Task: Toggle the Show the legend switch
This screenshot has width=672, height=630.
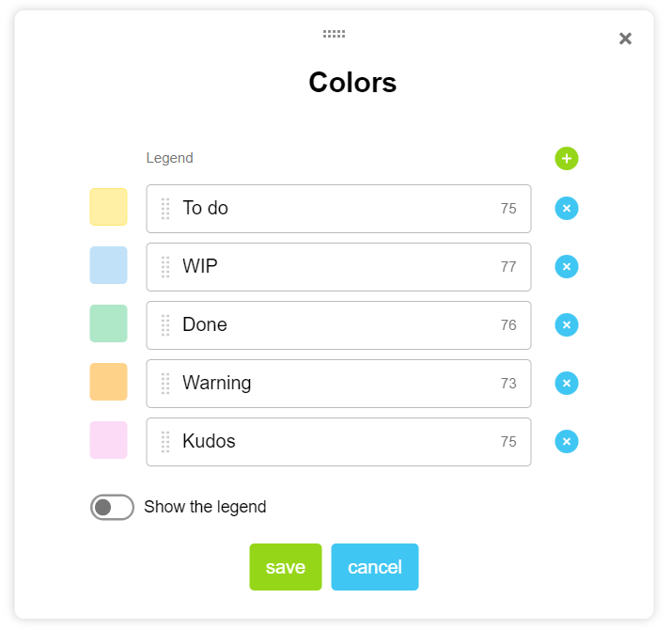Action: pyautogui.click(x=112, y=507)
